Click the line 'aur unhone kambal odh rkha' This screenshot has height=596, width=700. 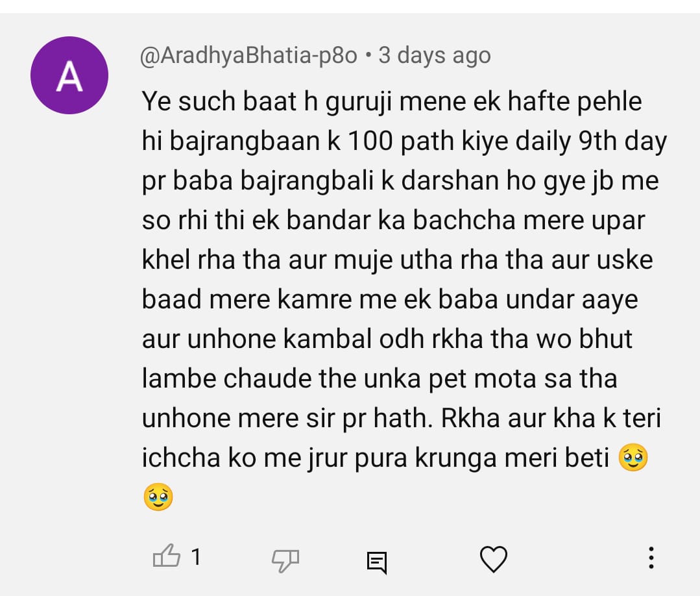(387, 340)
